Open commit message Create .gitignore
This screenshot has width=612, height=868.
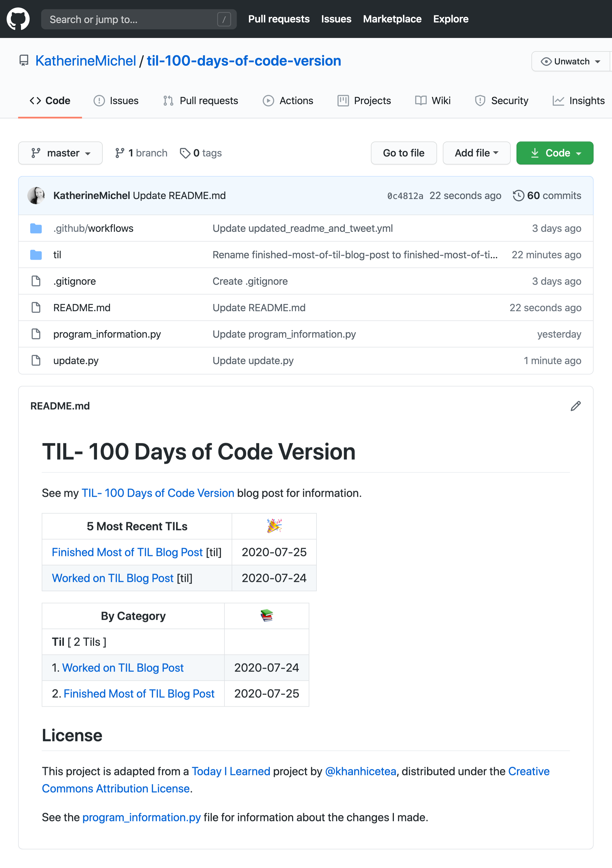tap(250, 281)
